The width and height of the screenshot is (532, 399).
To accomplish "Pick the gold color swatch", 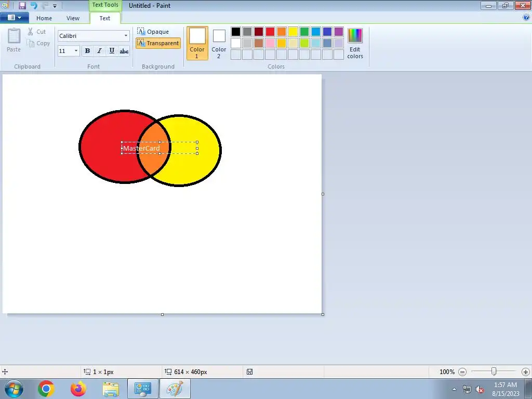I will coord(282,43).
